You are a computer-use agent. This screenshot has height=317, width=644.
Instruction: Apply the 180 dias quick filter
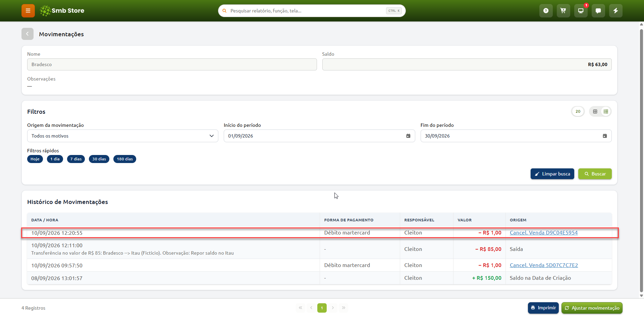point(125,159)
